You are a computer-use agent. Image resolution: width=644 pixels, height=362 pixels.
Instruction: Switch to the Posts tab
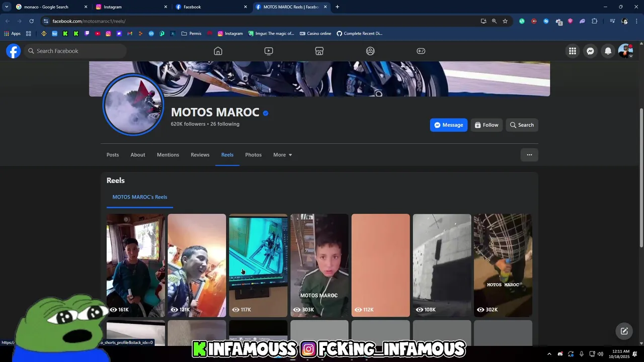(113, 155)
